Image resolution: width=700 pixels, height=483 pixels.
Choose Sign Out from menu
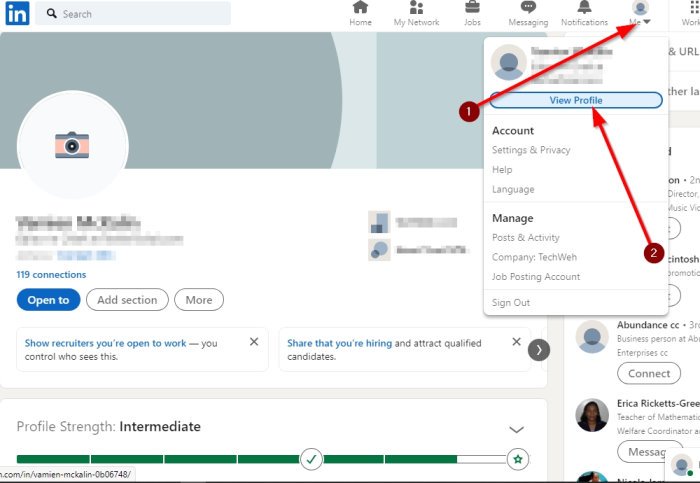pos(511,303)
